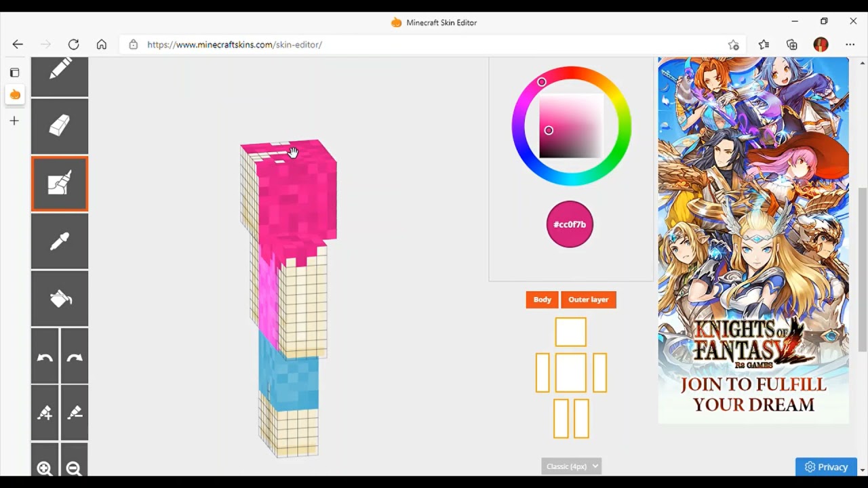
Task: Click the page vertical scrollbar
Action: [x=862, y=270]
